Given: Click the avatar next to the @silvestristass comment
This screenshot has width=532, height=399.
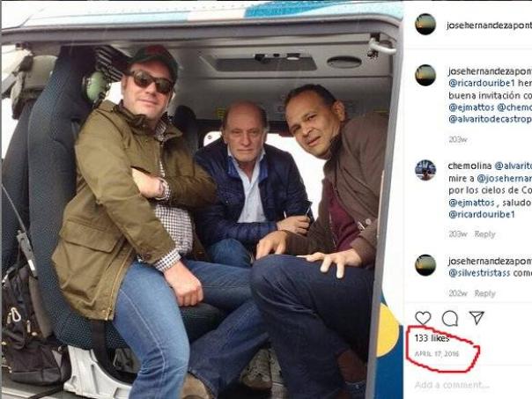Looking at the screenshot, I should point(425,265).
